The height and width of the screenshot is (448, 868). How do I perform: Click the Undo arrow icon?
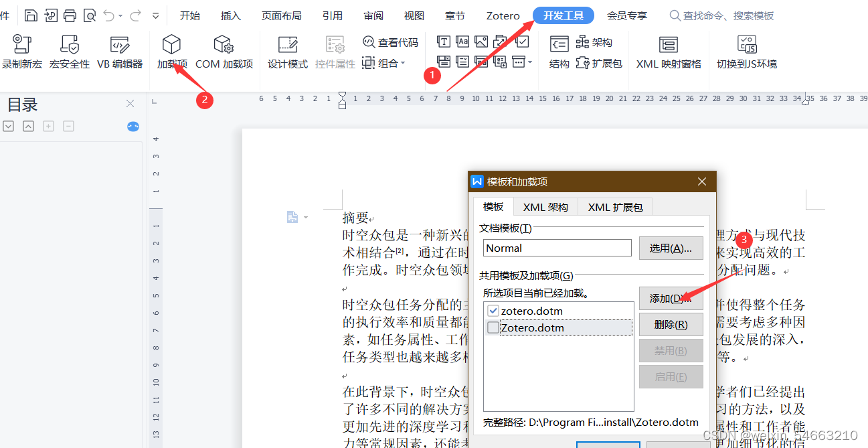[109, 15]
